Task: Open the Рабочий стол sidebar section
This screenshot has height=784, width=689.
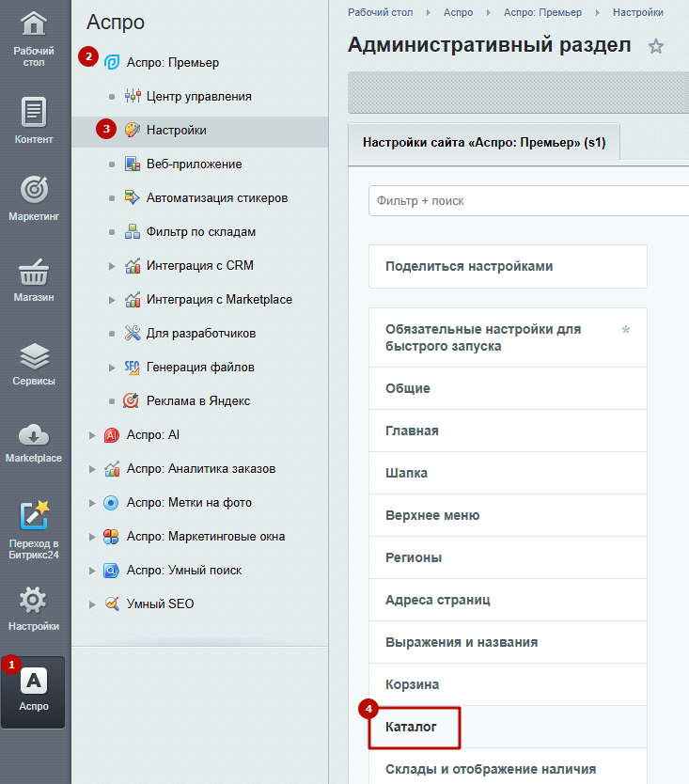Action: coord(34,39)
